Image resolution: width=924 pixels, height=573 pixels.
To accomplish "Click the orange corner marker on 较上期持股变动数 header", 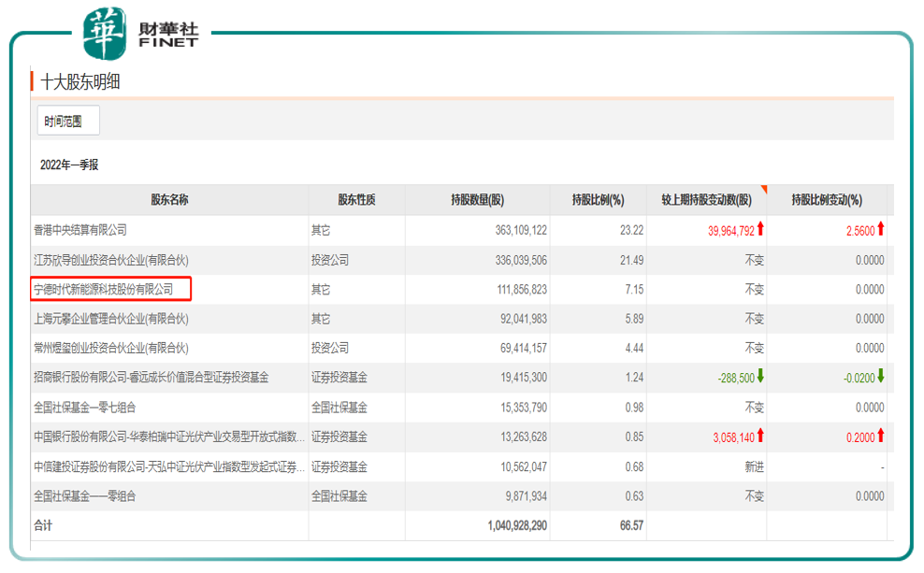I will 764,189.
